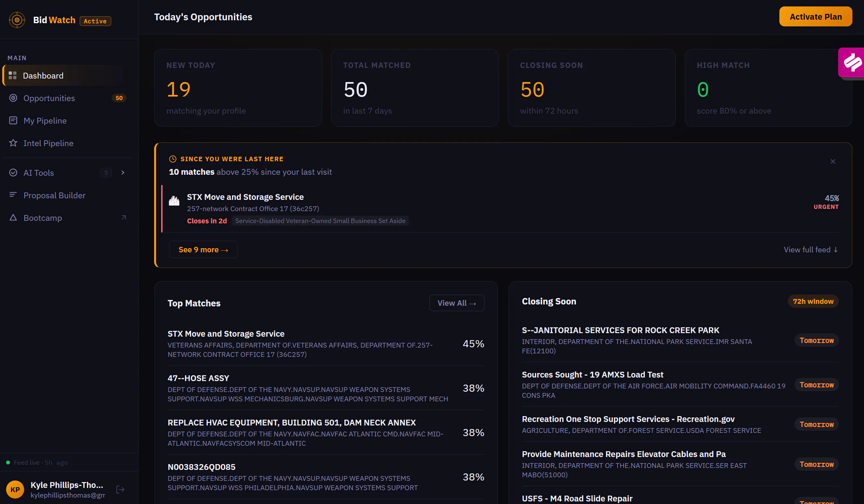Go to Intel Pipeline
Image resolution: width=864 pixels, height=504 pixels.
[67, 143]
